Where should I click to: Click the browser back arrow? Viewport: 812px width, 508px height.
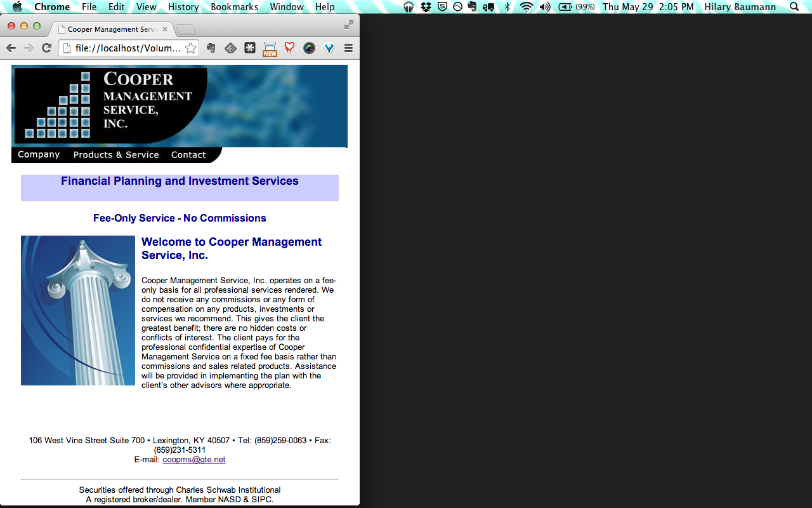pos(11,48)
